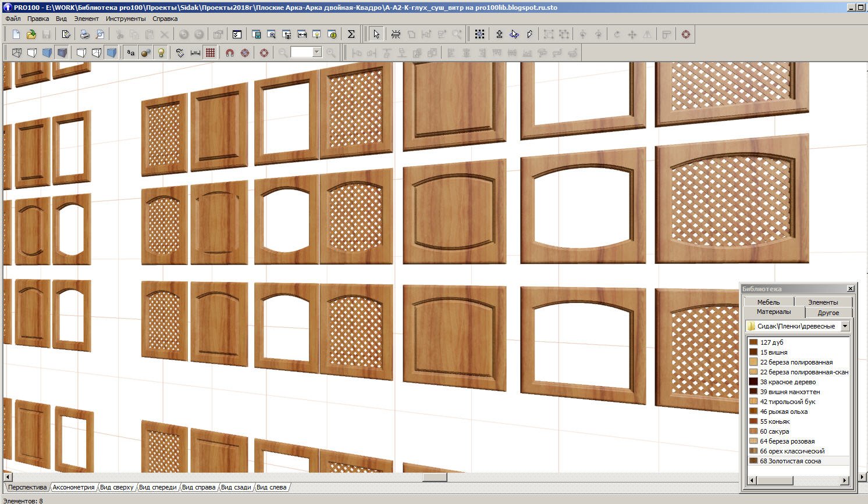
Task: Open the library folder path dropdown
Action: (x=845, y=326)
